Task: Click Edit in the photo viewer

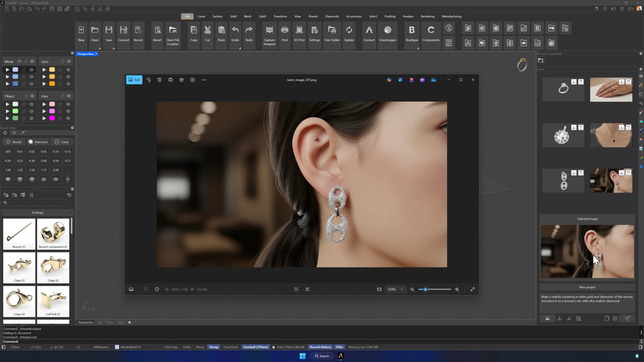Action: 134,80
